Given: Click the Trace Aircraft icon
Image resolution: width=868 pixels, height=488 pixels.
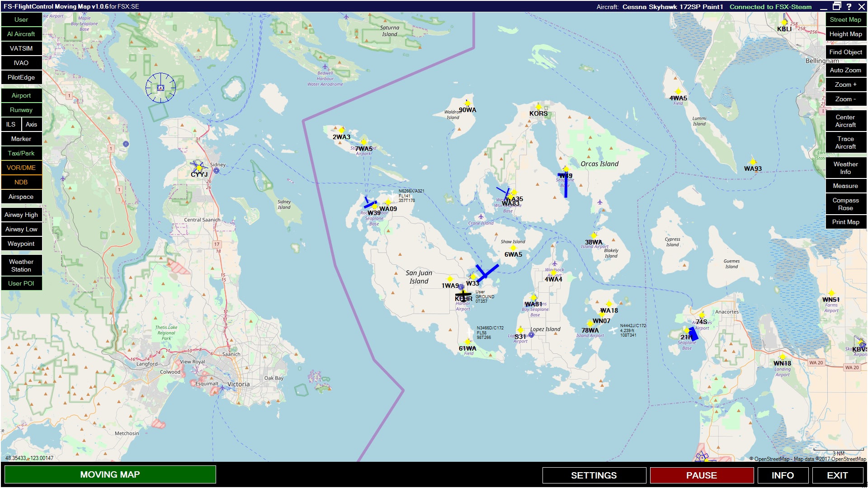Looking at the screenshot, I should 845,145.
